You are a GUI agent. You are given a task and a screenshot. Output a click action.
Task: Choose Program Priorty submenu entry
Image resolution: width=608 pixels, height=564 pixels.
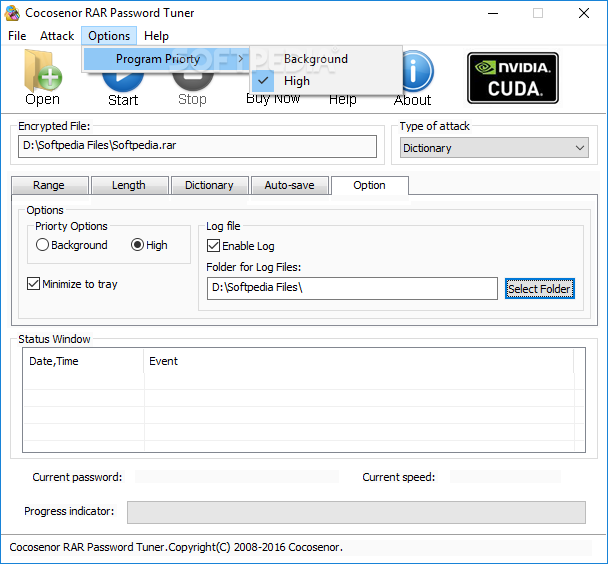tap(166, 59)
